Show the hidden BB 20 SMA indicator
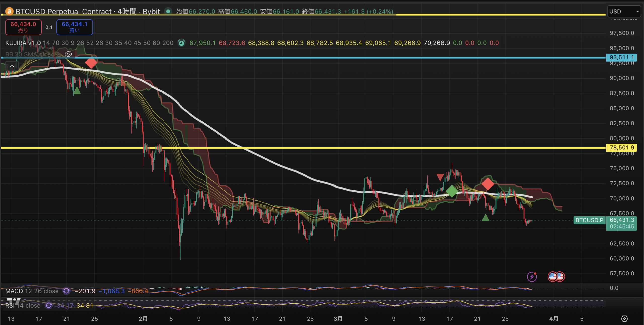The height and width of the screenshot is (325, 644). click(x=68, y=54)
